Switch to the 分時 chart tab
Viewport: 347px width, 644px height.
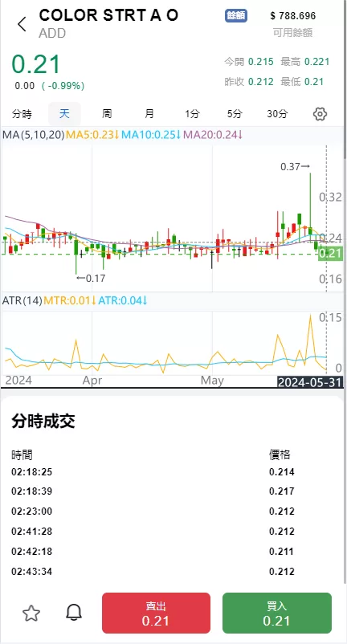[x=22, y=114]
